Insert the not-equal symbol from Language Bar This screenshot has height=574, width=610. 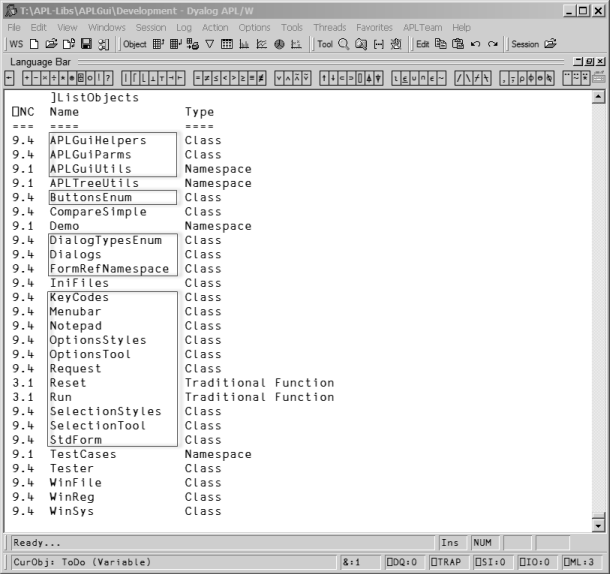pyautogui.click(x=207, y=79)
